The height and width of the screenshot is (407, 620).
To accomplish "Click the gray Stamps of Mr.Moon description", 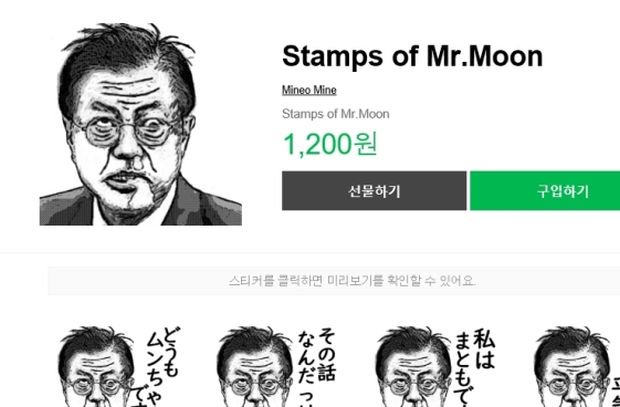I will [335, 114].
